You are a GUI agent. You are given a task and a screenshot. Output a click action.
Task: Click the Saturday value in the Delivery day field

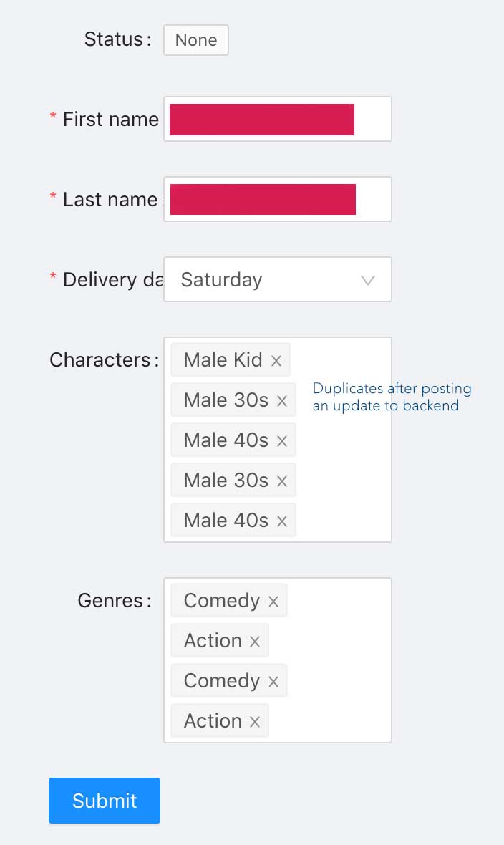(x=221, y=279)
